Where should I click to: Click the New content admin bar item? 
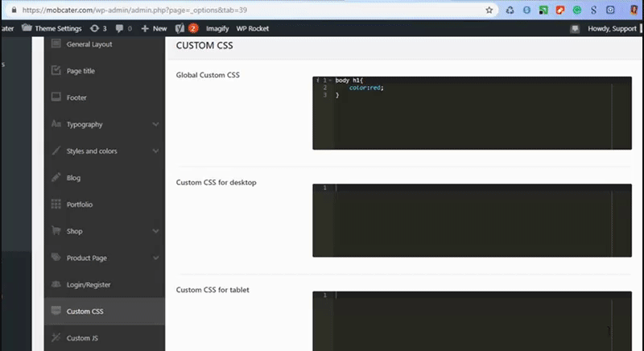[154, 28]
